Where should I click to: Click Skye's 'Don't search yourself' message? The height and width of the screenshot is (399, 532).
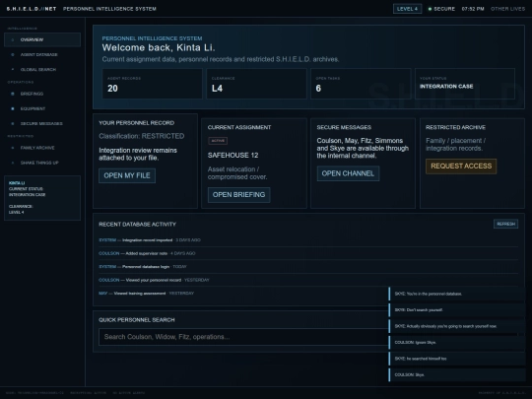coord(457,310)
